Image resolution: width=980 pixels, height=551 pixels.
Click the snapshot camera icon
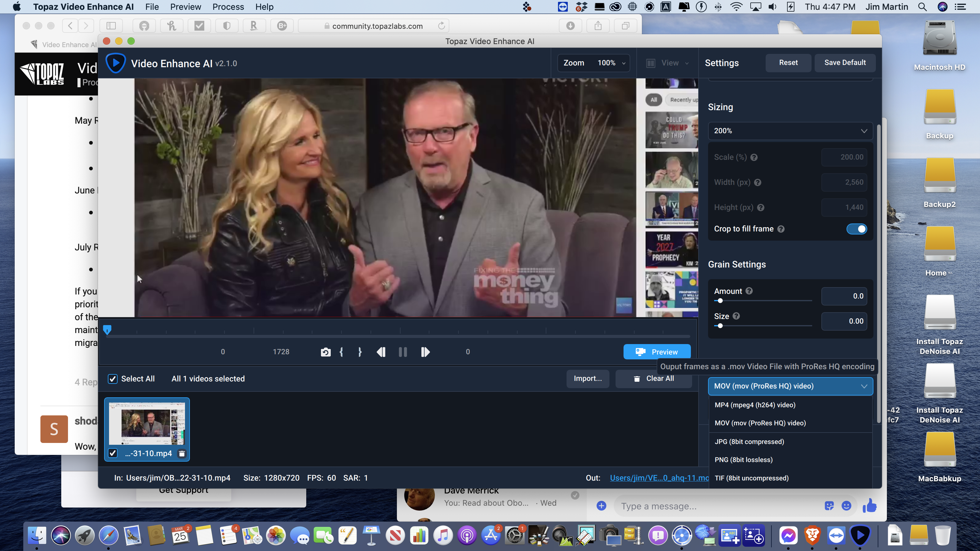(326, 352)
